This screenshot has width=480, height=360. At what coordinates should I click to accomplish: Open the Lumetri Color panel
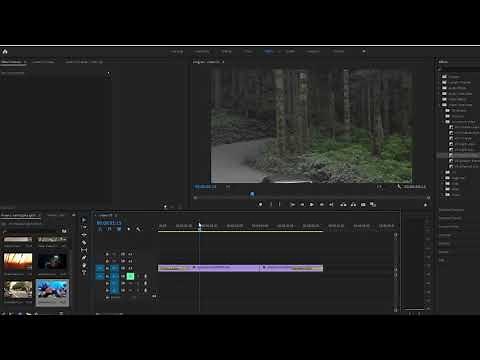pyautogui.click(x=449, y=227)
